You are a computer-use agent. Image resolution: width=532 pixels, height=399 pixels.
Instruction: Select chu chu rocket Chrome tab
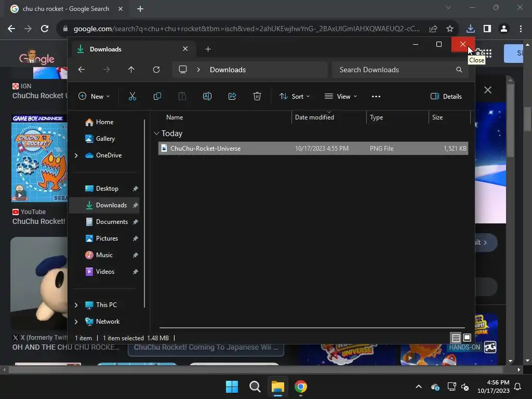(66, 9)
